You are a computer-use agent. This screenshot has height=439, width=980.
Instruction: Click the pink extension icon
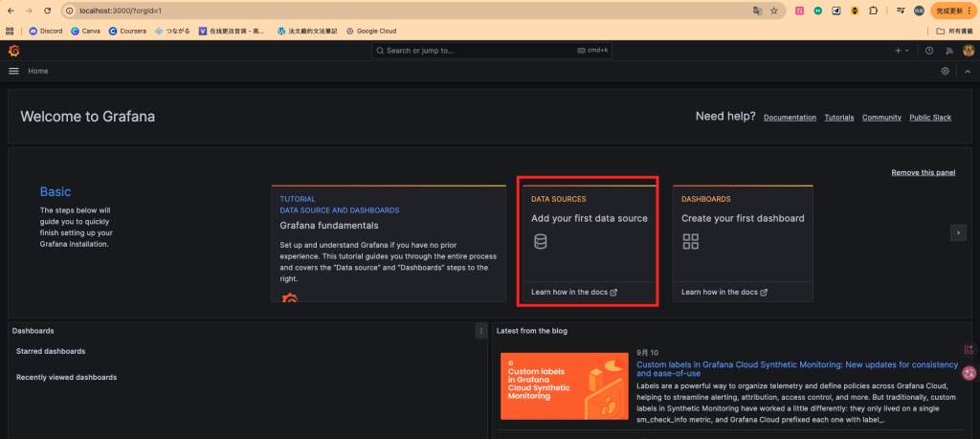click(799, 11)
